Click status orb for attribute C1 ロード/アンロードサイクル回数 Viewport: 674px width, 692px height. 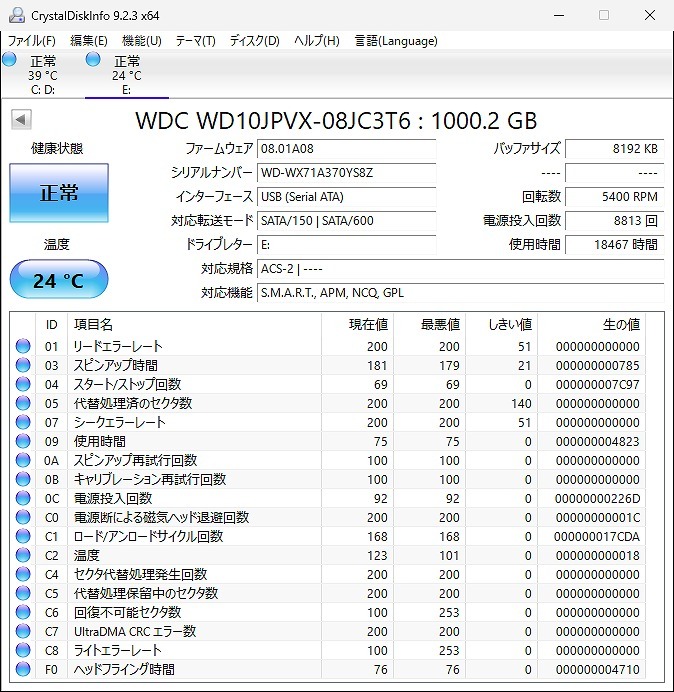(x=23, y=536)
